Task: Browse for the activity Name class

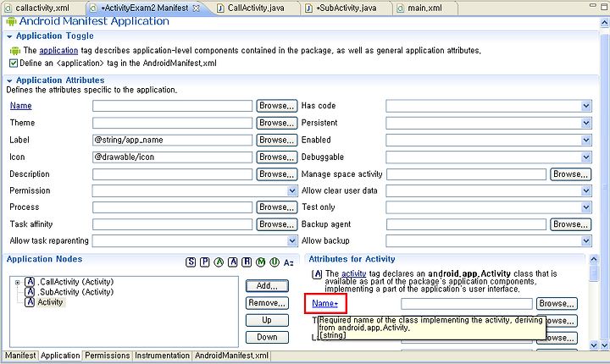Action: click(557, 304)
